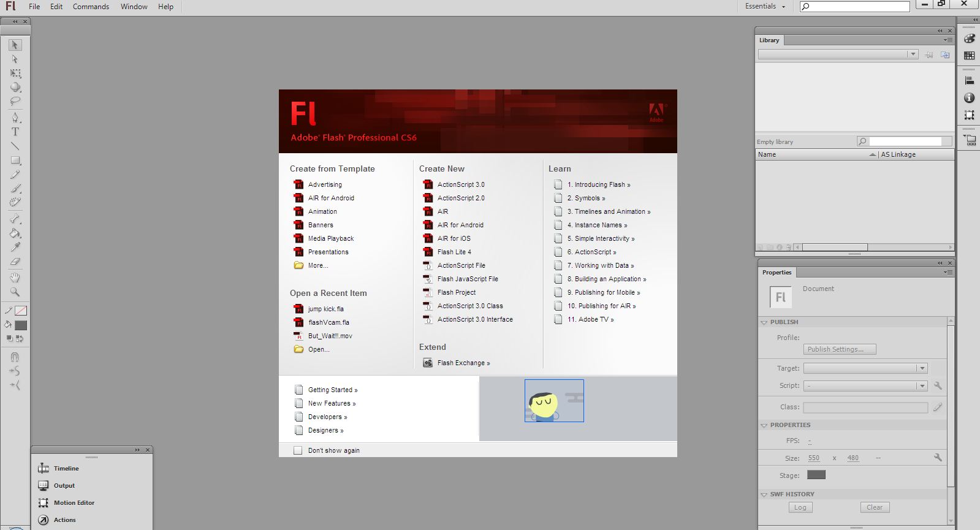This screenshot has height=530, width=980.
Task: Check the Don't show again checkbox
Action: 298,450
